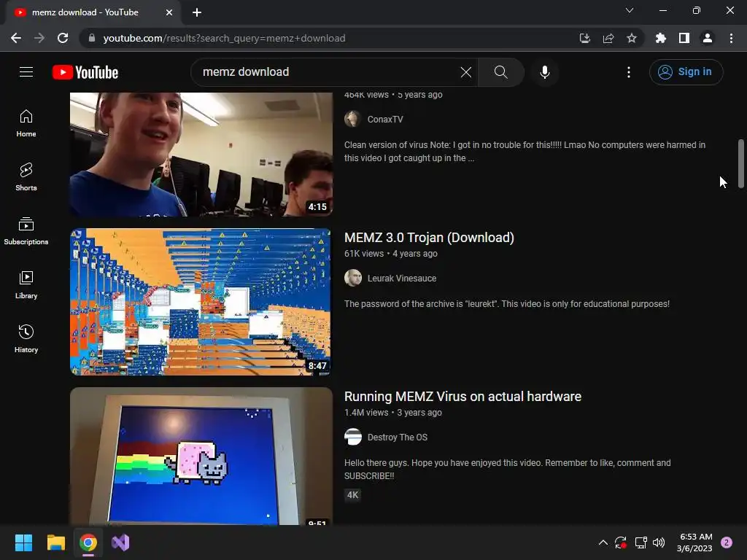Select the memz download - YouTube tab
747x560 pixels.
tap(93, 12)
